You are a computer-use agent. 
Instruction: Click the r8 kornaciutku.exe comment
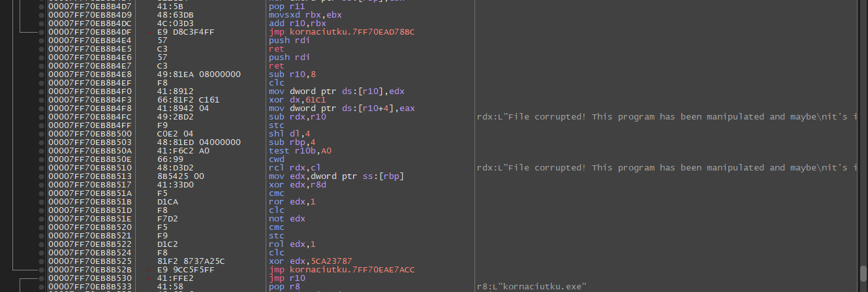click(x=532, y=286)
